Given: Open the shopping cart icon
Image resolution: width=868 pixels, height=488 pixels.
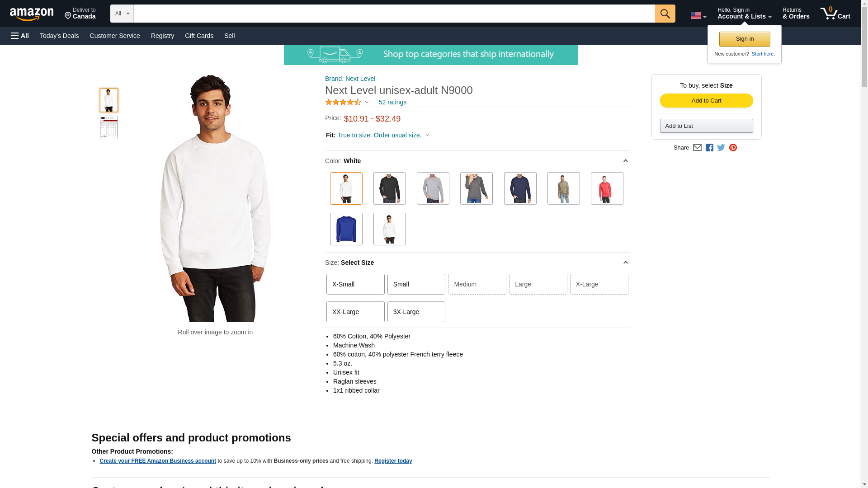Looking at the screenshot, I should point(835,14).
